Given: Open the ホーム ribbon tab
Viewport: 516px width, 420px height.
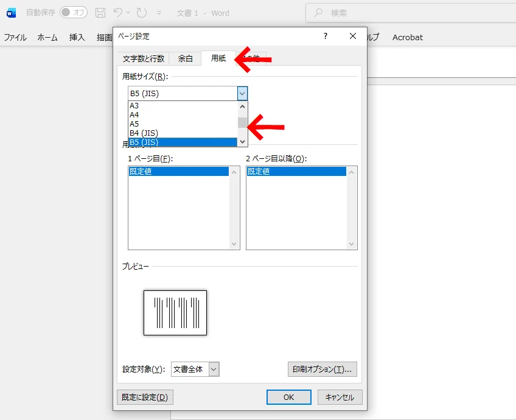Looking at the screenshot, I should coord(47,38).
